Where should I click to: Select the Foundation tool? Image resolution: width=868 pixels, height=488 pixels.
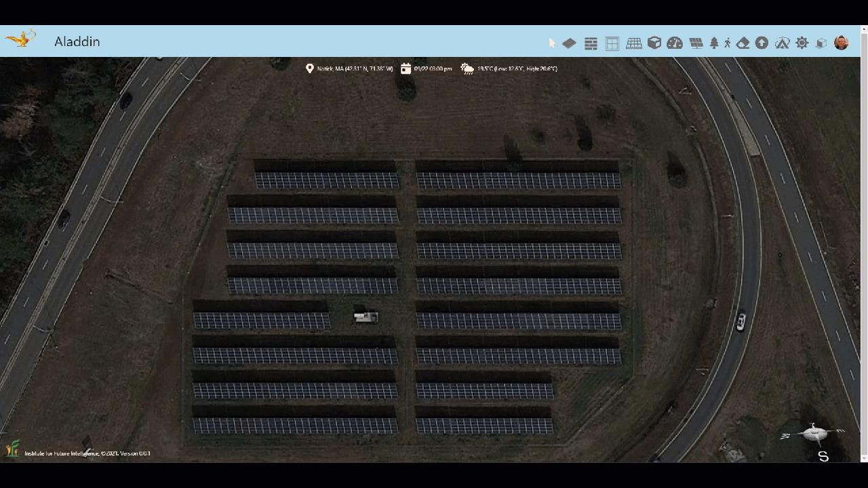(569, 43)
